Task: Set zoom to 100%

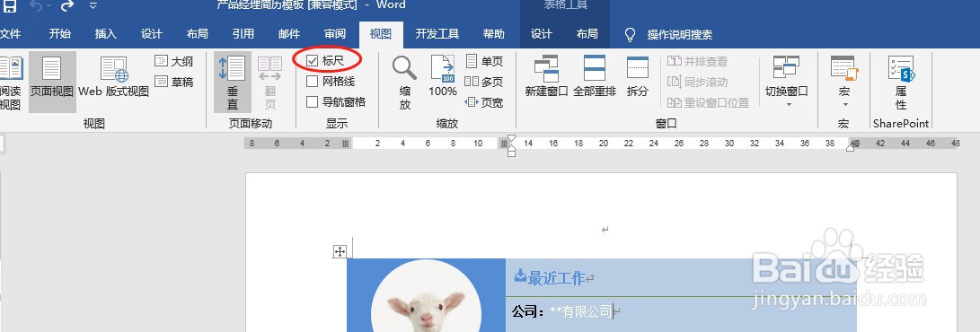Action: [x=443, y=76]
